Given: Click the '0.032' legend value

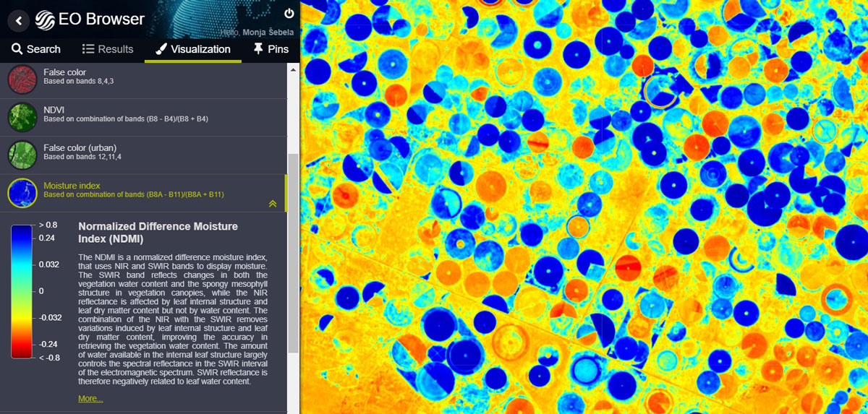Looking at the screenshot, I should point(51,264).
